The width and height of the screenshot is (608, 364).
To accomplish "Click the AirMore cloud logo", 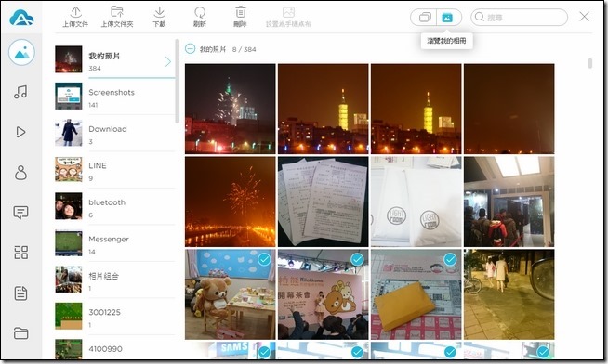I will point(21,18).
